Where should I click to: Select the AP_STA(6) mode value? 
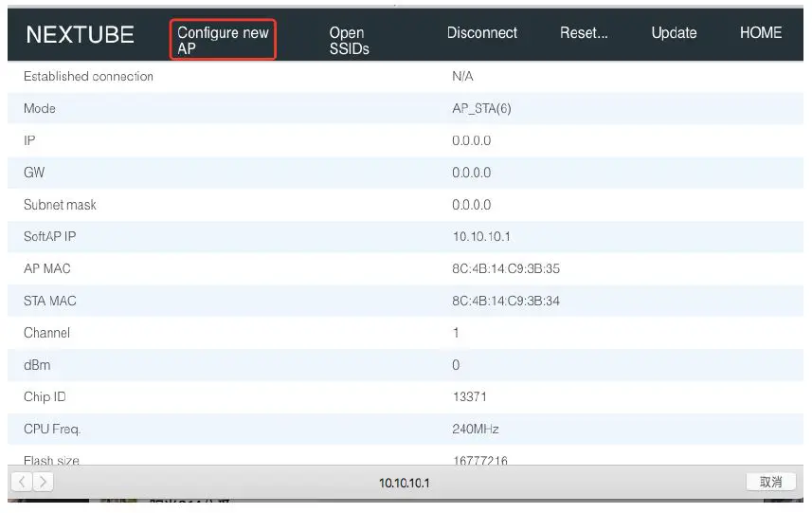481,108
